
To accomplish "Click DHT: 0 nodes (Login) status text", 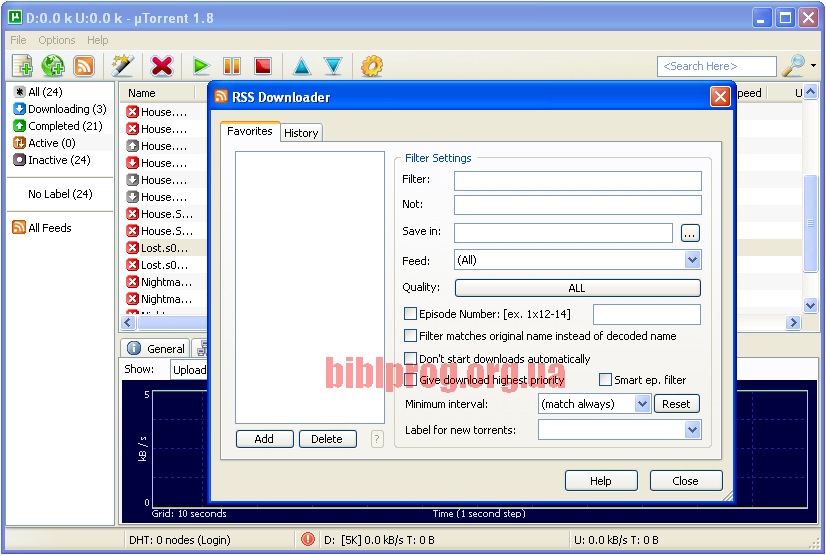I will (180, 540).
